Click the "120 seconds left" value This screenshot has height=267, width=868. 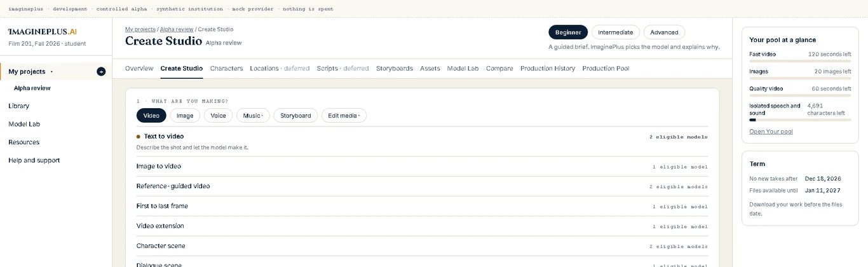click(x=829, y=55)
